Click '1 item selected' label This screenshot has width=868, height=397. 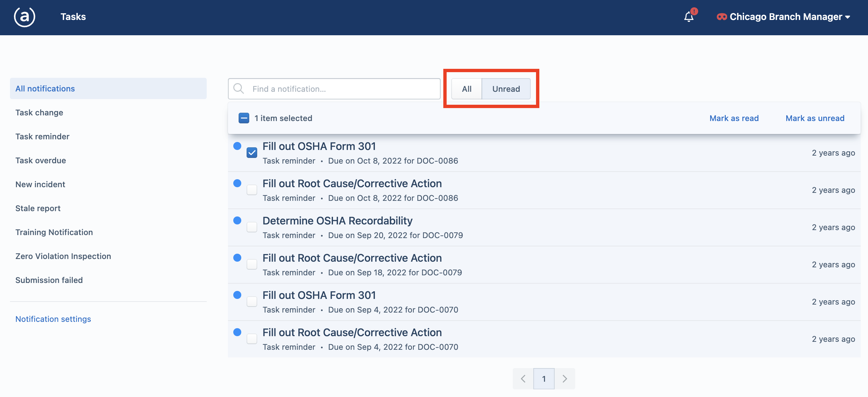[283, 118]
